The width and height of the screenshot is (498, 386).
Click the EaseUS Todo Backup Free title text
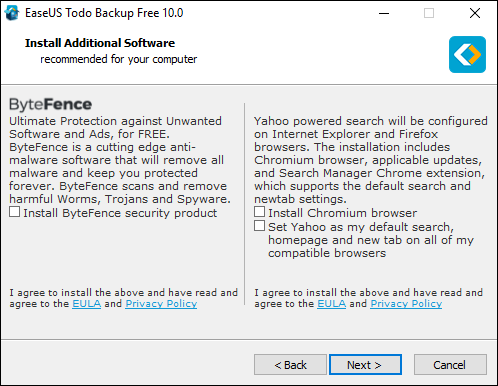click(x=104, y=13)
